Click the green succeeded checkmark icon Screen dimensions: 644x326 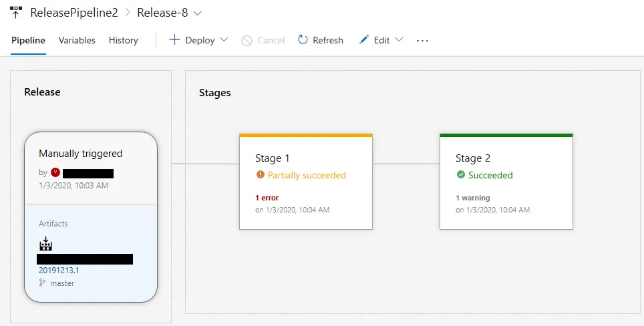coord(460,175)
